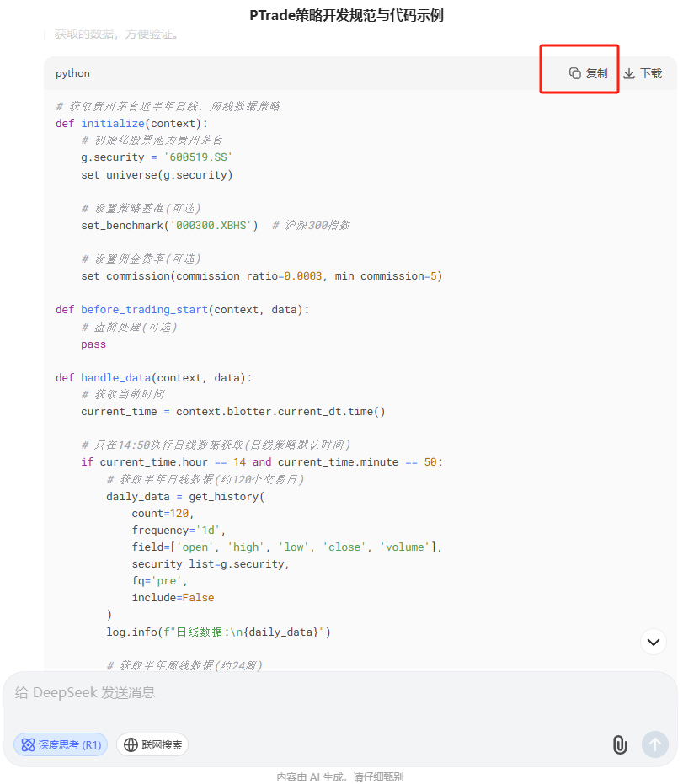Screen dimensions: 699x784
Task: Click the comment 设置策略基准(可选)
Action: [141, 209]
